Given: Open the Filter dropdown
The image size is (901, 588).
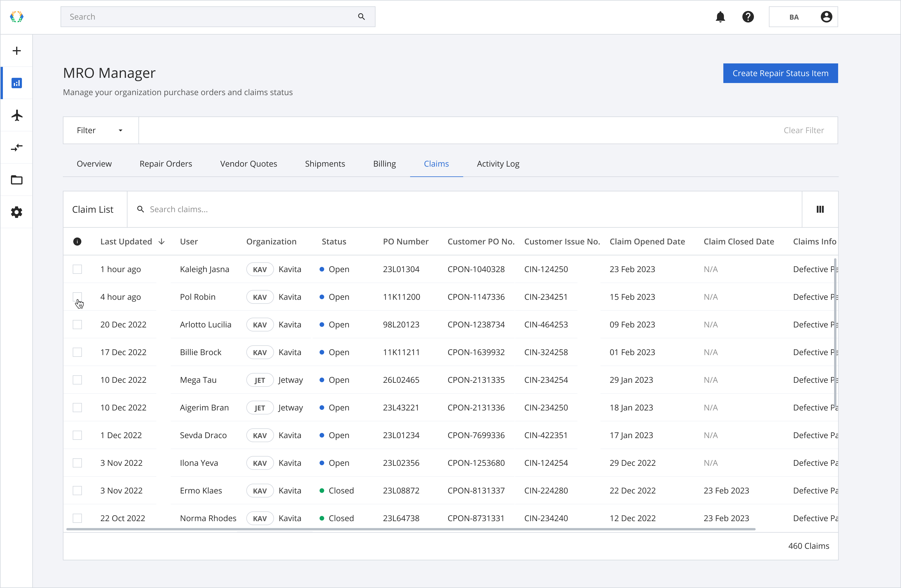Looking at the screenshot, I should point(101,130).
